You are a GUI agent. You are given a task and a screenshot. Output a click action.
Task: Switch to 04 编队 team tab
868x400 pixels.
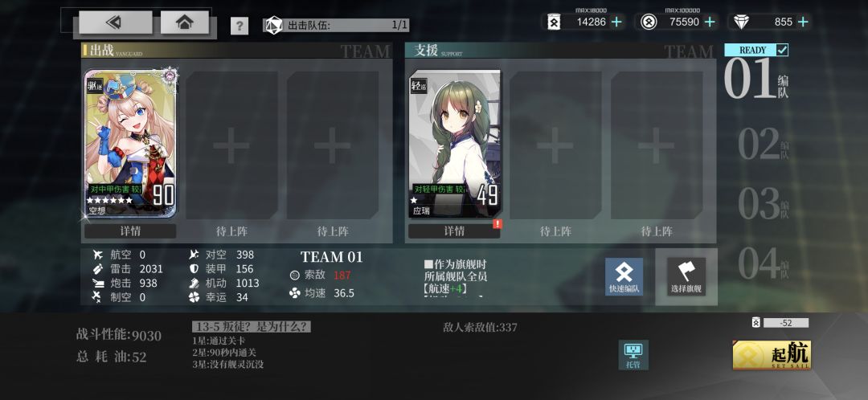[x=764, y=263]
